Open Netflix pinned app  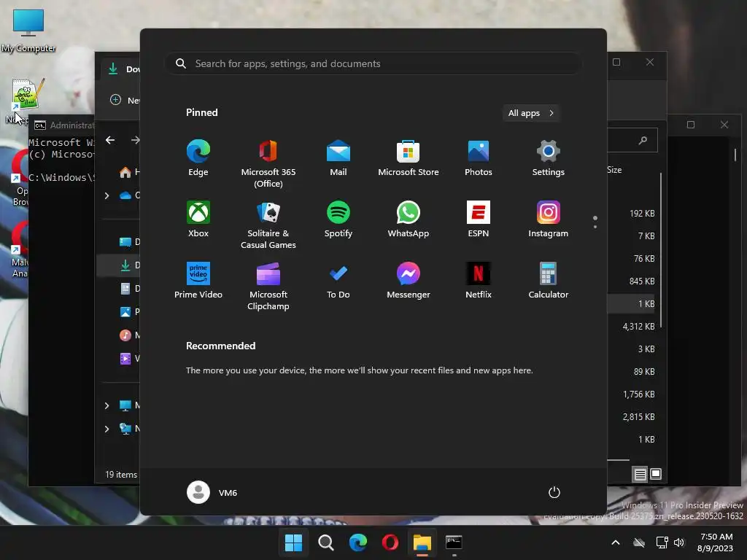(479, 281)
